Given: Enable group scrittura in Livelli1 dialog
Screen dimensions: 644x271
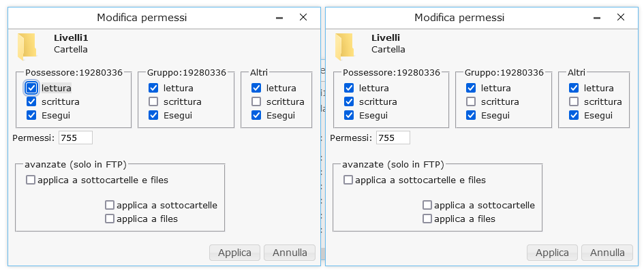Looking at the screenshot, I should tap(153, 101).
